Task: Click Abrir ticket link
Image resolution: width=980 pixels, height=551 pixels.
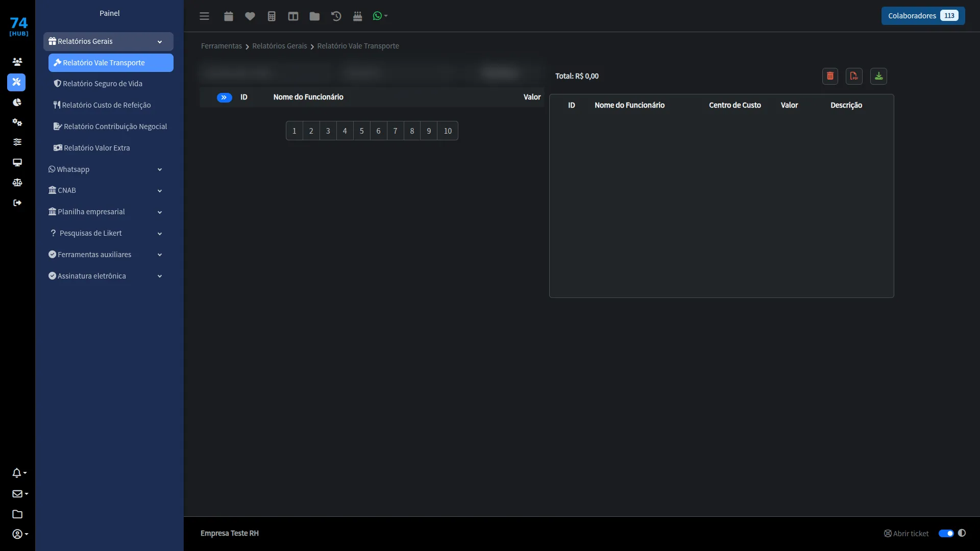Action: tap(906, 534)
